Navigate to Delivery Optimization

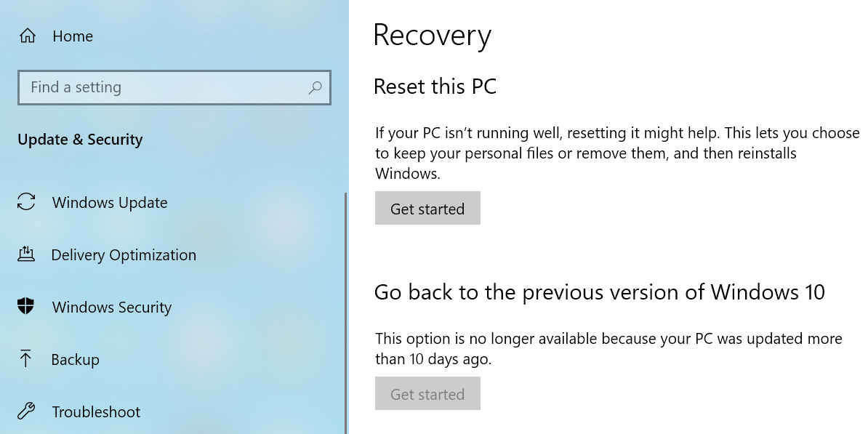tap(124, 254)
